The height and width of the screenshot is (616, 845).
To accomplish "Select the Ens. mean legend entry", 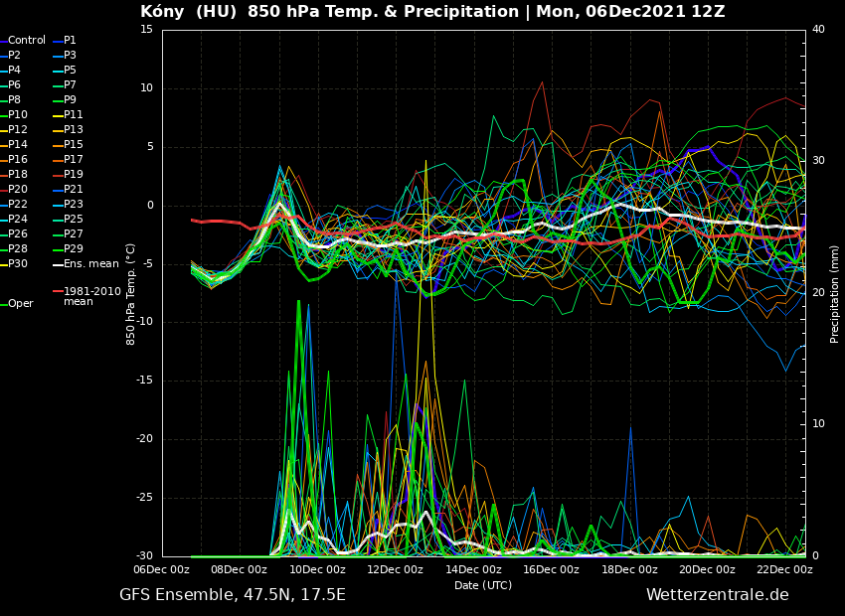I will point(90,264).
